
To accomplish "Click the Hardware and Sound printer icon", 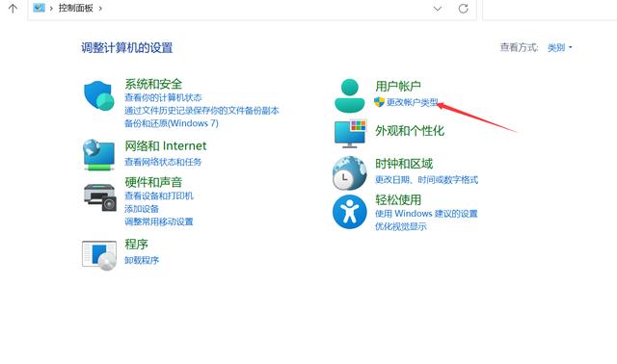I will coord(100,197).
